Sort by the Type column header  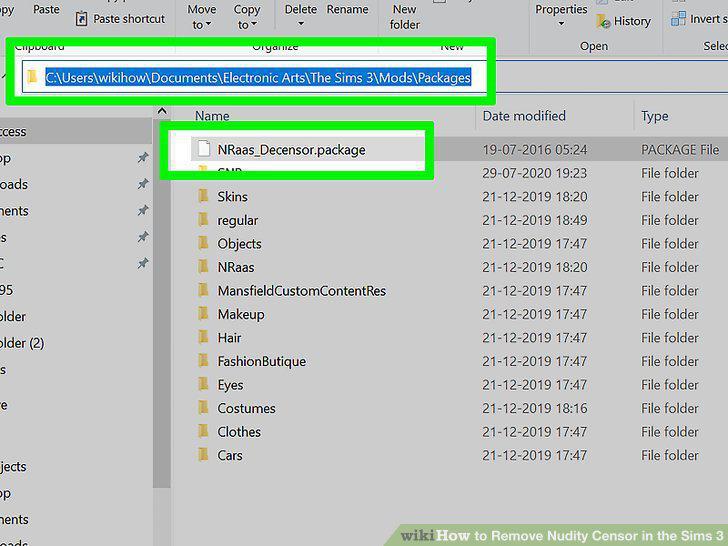(x=655, y=116)
